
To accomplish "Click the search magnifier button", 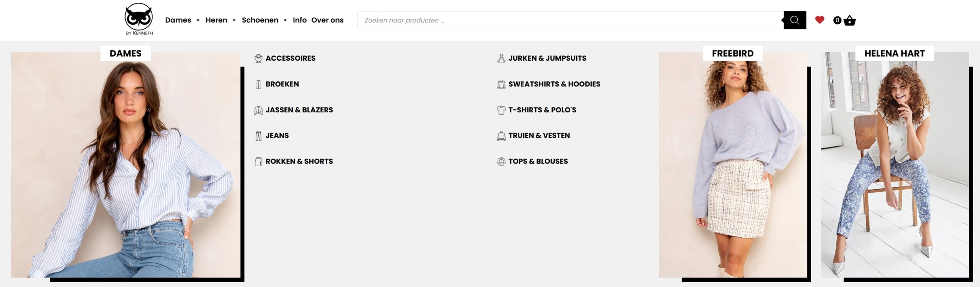I will [795, 20].
